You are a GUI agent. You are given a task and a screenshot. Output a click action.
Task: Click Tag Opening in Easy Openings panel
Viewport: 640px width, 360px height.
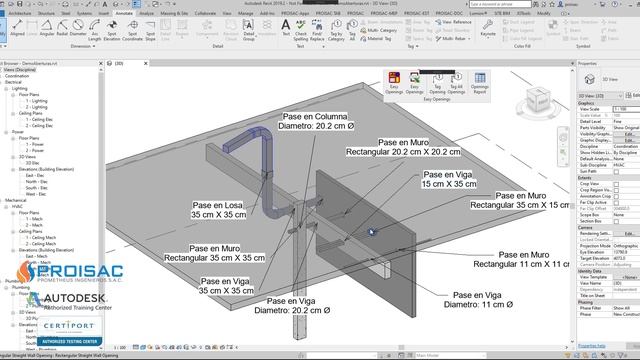pos(437,83)
